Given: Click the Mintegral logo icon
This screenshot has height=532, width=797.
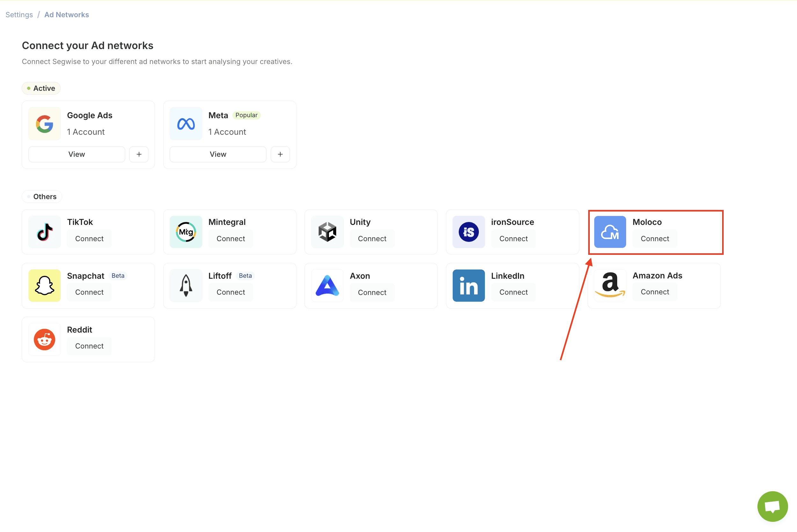Looking at the screenshot, I should point(186,232).
